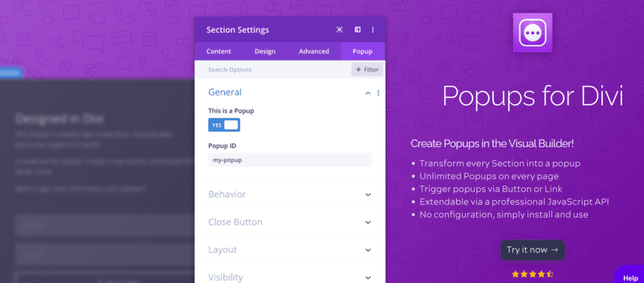Switch to the Design tab
The image size is (644, 283).
[x=265, y=52]
